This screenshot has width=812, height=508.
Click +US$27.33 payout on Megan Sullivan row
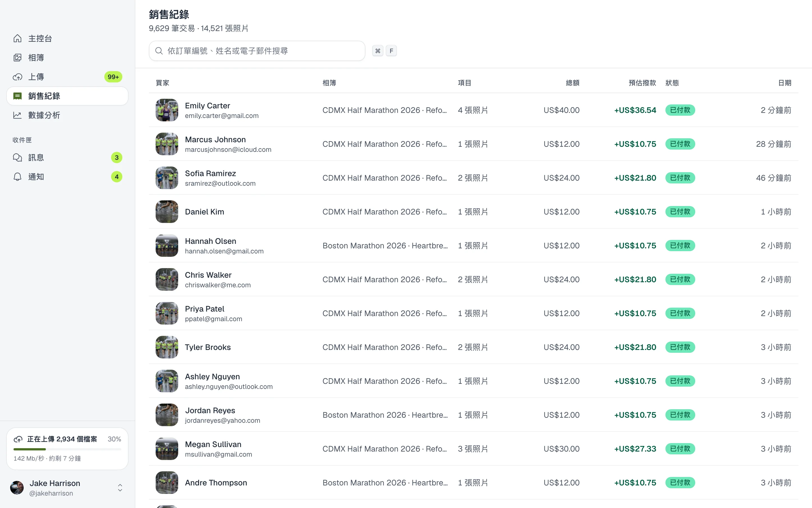point(635,449)
